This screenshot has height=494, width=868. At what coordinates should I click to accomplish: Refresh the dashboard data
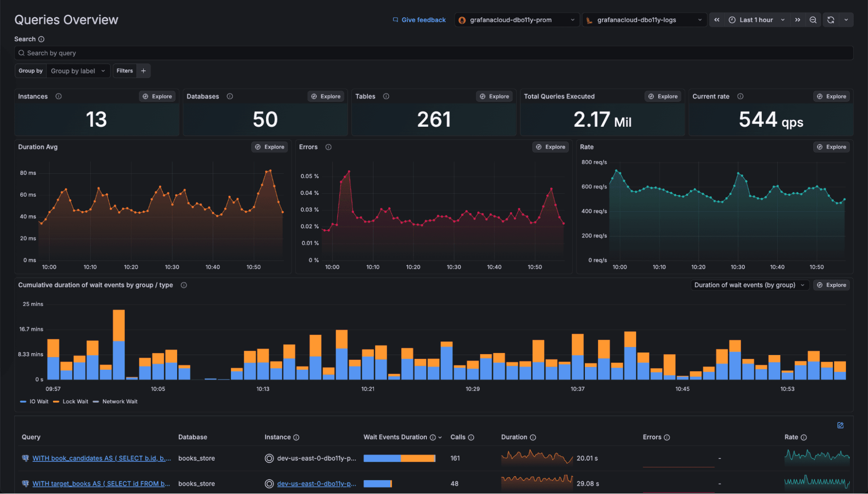pyautogui.click(x=830, y=20)
